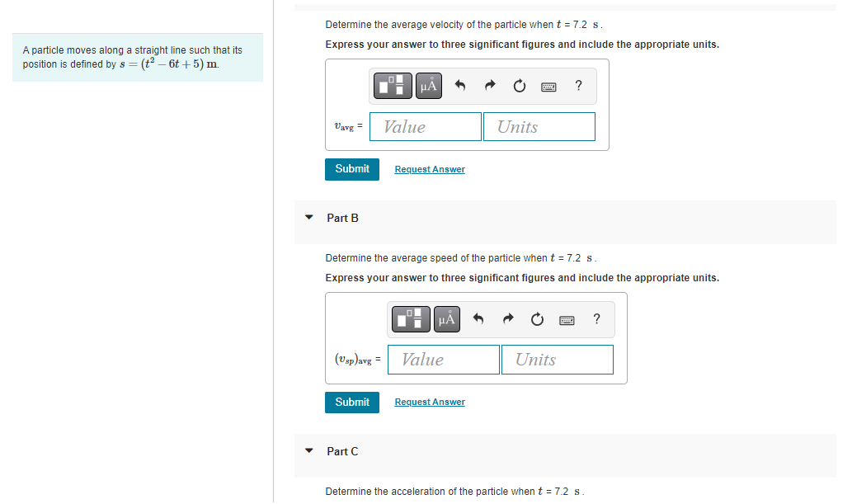Click Request Answer for Part B

click(x=429, y=402)
